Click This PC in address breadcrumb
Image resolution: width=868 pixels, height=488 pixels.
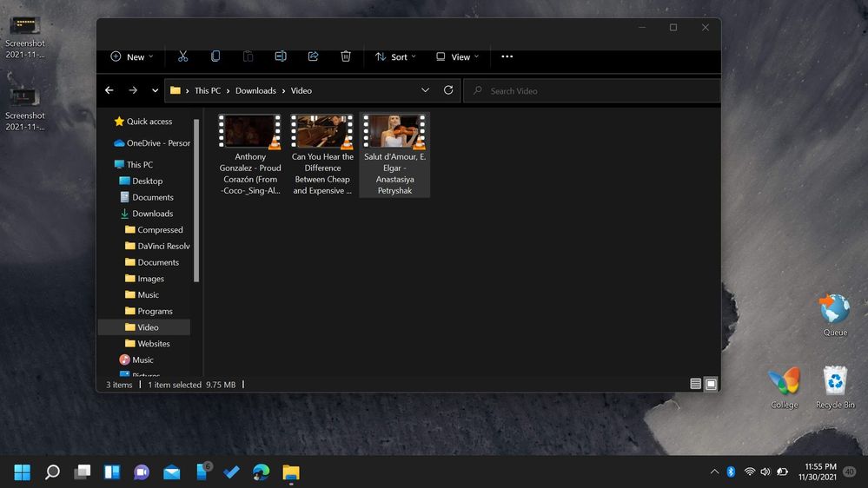tap(208, 90)
